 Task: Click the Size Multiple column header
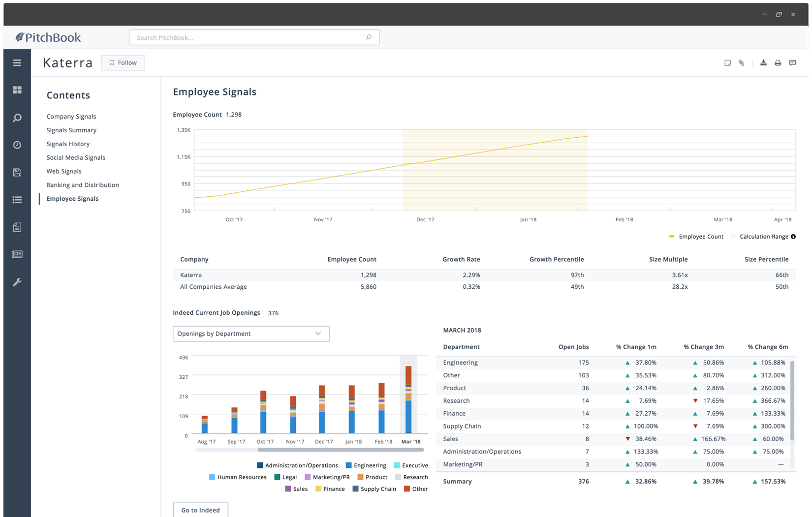pyautogui.click(x=668, y=259)
